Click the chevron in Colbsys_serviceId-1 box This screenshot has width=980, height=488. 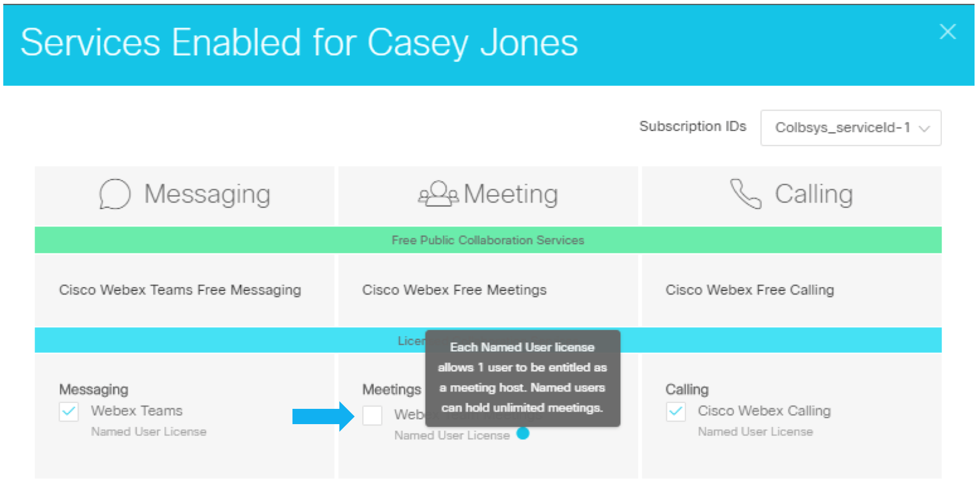coord(924,129)
